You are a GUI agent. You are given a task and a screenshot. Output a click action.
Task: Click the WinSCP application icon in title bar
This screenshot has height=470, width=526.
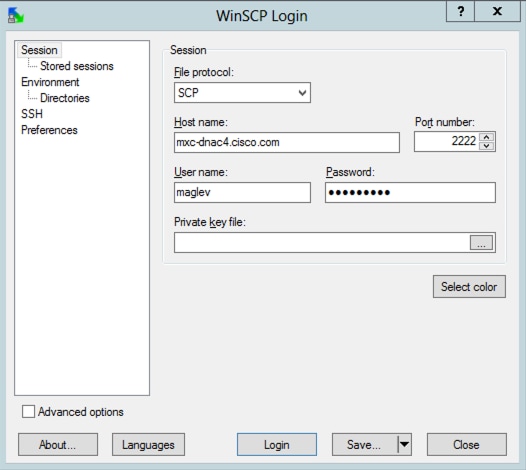(15, 15)
